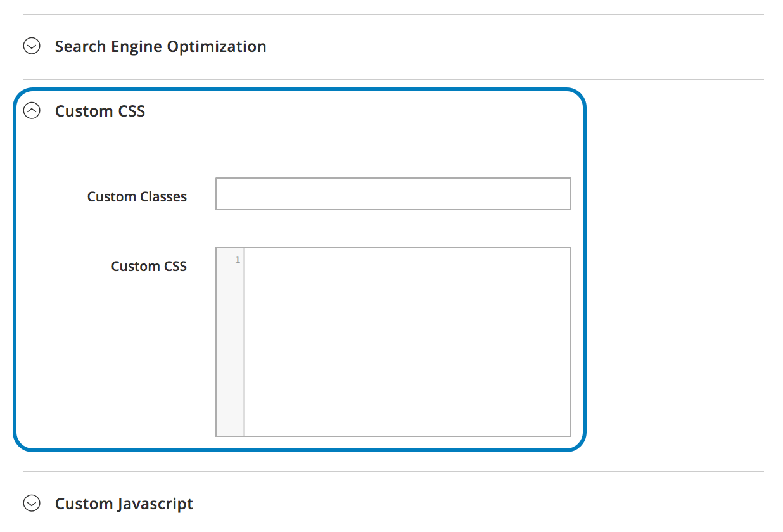Place cursor on first line of CSS editor
783x532 pixels.
405,260
